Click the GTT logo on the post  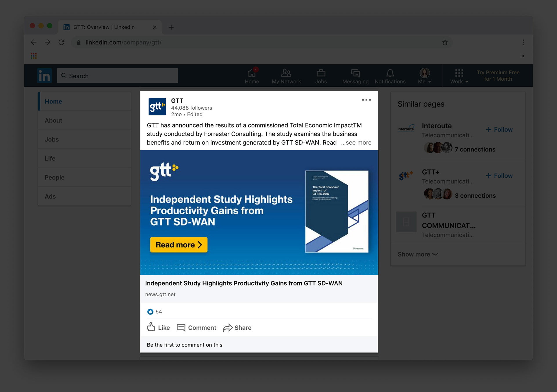(157, 107)
